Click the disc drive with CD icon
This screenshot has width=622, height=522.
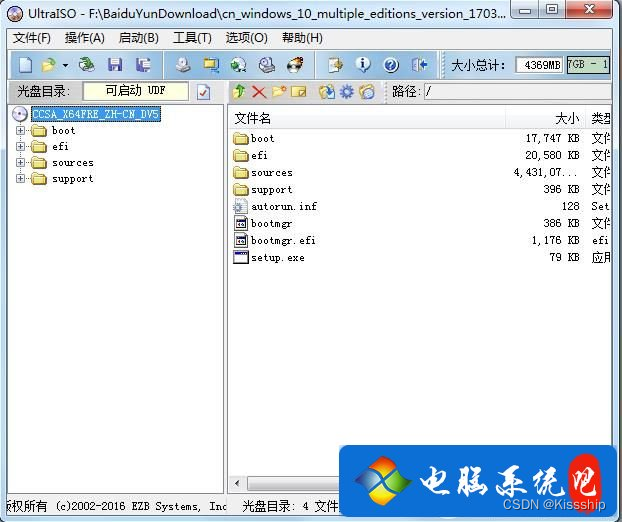pyautogui.click(x=267, y=65)
